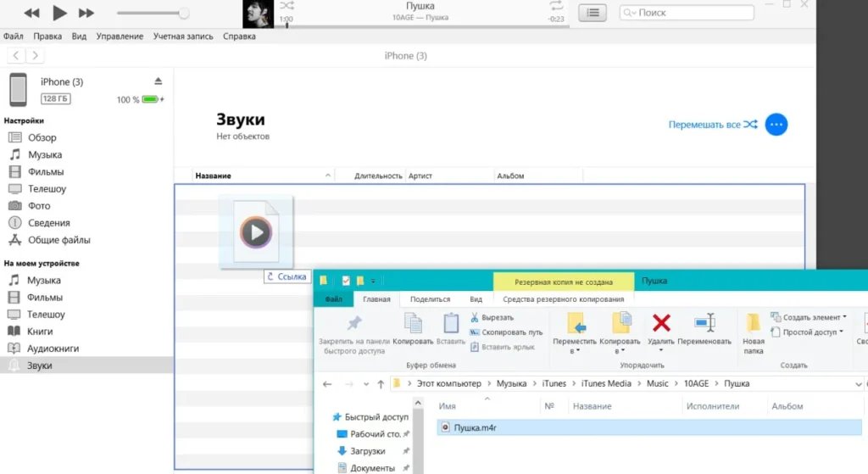Click Закрепить на панели быстрого доступа
This screenshot has width=868, height=474.
pyautogui.click(x=353, y=334)
